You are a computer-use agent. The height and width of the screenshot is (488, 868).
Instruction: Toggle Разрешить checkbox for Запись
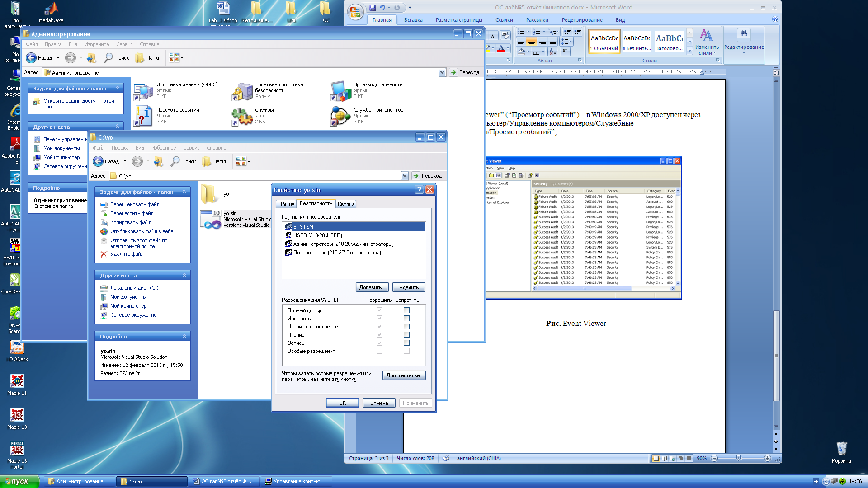coord(379,343)
